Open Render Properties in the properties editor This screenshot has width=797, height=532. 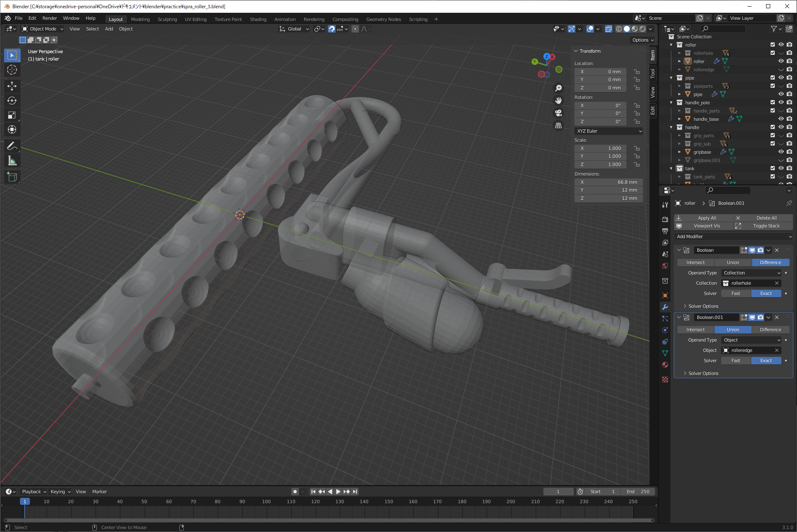coord(665,220)
